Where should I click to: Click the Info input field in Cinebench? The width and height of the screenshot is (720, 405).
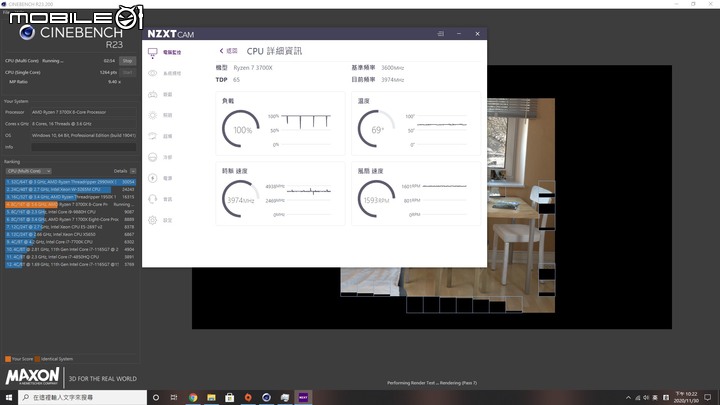(x=84, y=147)
